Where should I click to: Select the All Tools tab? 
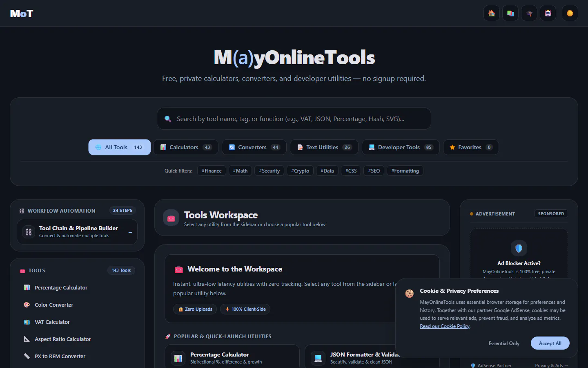120,147
